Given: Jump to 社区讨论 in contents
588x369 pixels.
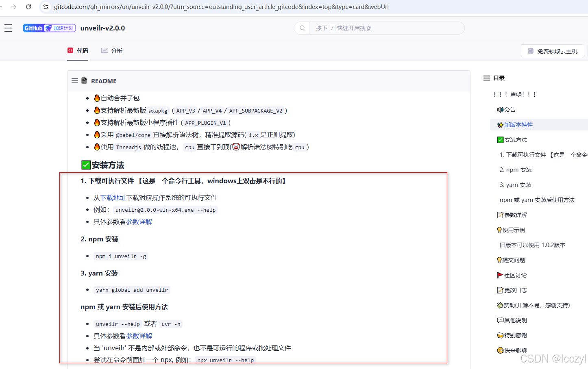Looking at the screenshot, I should (512, 275).
